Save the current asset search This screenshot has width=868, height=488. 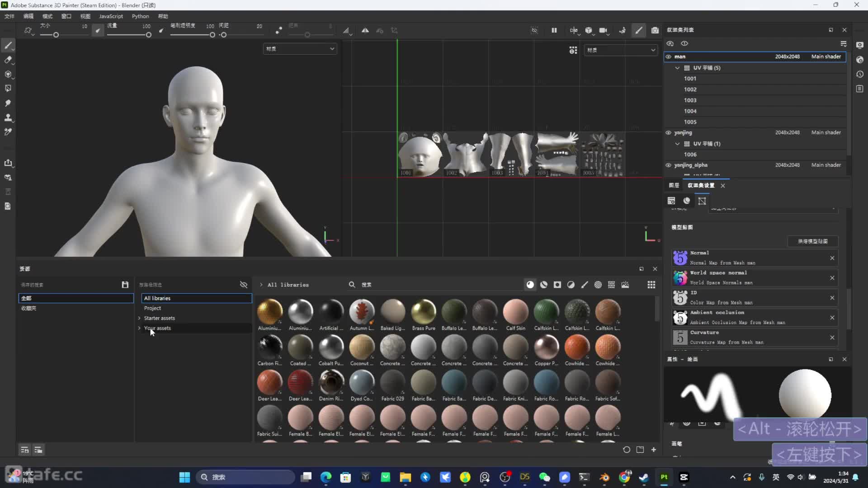125,285
